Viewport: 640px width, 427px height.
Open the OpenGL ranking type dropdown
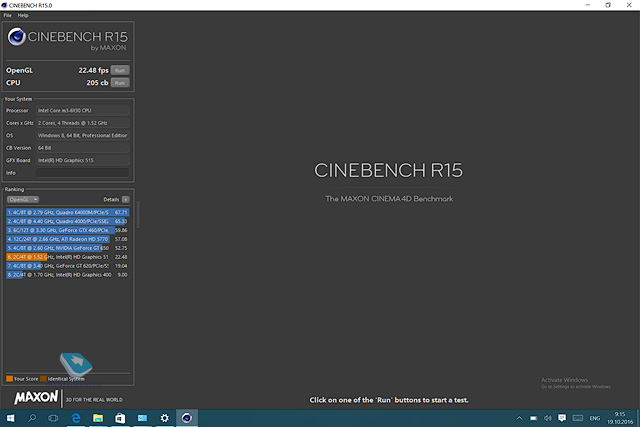click(23, 199)
